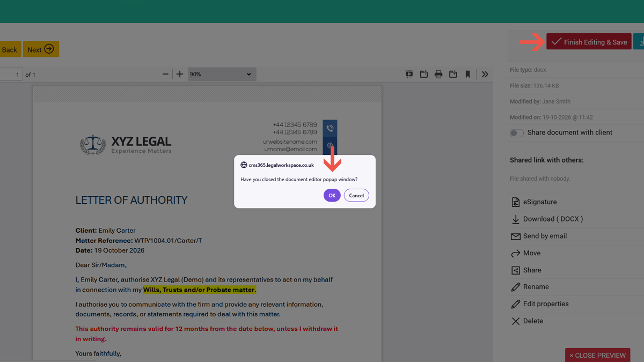Click 'Modified on: 19-10-2026 @ 11:42'
This screenshot has height=362, width=644.
click(x=551, y=117)
